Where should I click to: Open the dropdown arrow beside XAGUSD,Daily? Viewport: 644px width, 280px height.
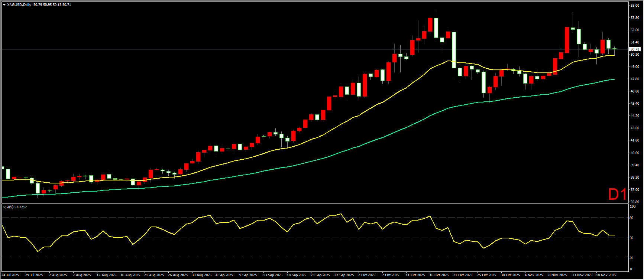coord(4,5)
